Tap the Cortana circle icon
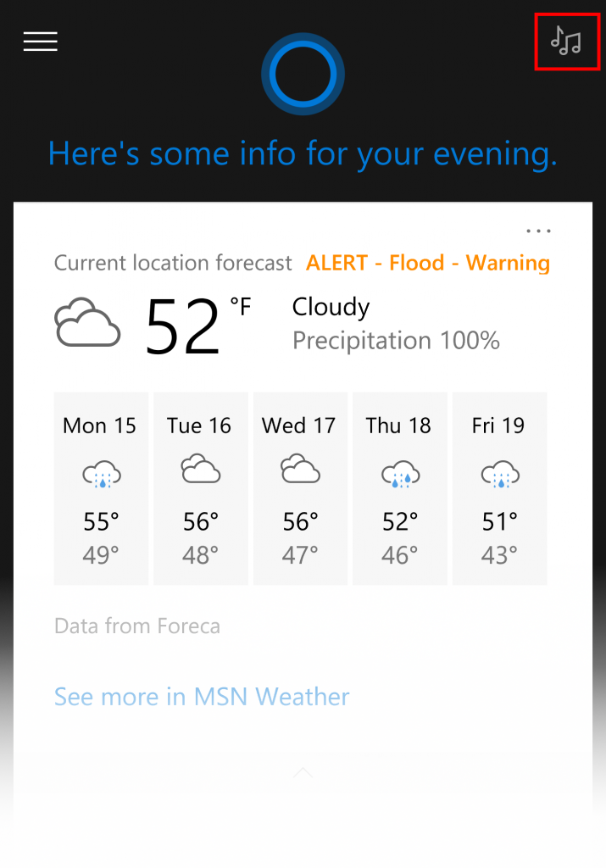The image size is (606, 868). point(303,75)
